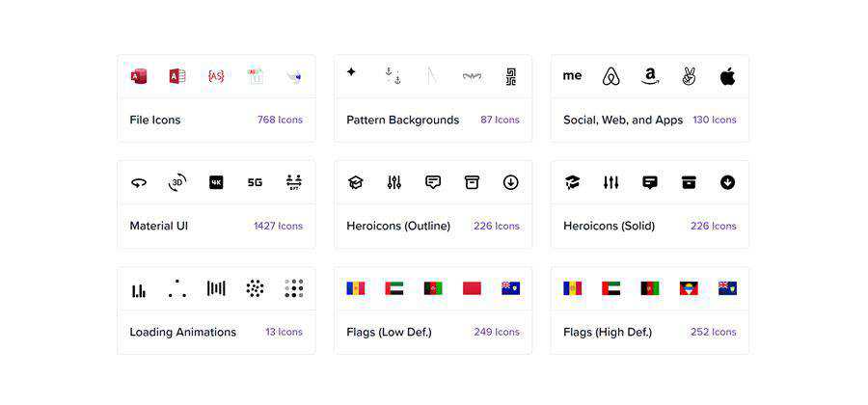This screenshot has height=405, width=868.
Task: Select the plain red low-def flag
Action: tap(472, 288)
